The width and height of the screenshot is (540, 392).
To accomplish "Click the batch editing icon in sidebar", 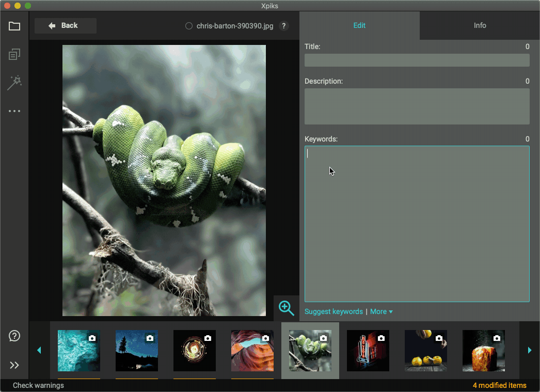I will 14,54.
